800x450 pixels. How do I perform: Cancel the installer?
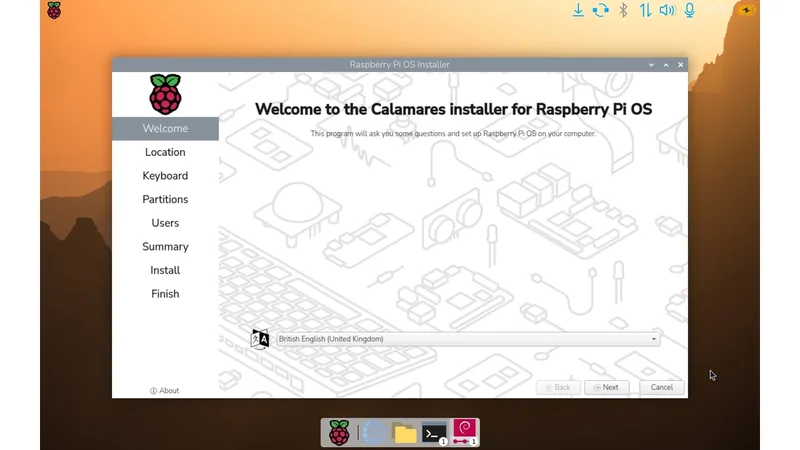click(662, 387)
